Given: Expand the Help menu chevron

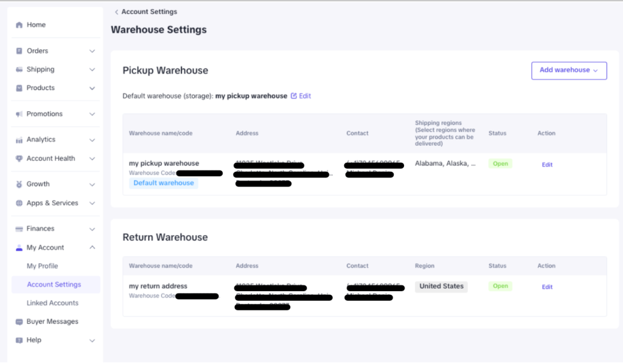Looking at the screenshot, I should [x=92, y=340].
